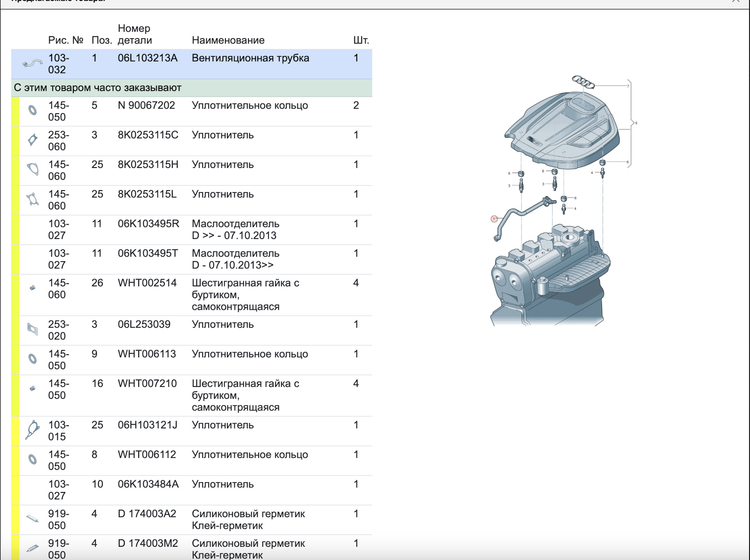Click the WHT002514 hex nut icon

[x=33, y=288]
